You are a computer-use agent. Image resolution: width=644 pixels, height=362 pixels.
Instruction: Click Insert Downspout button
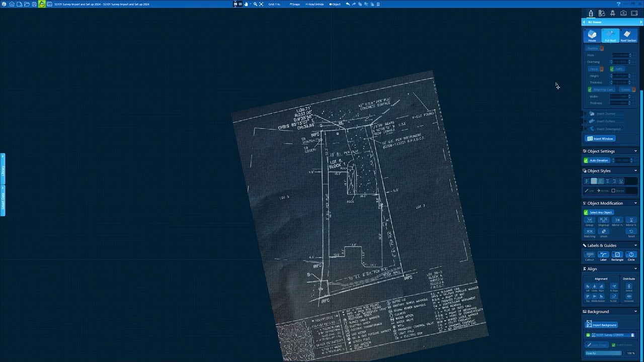click(605, 129)
